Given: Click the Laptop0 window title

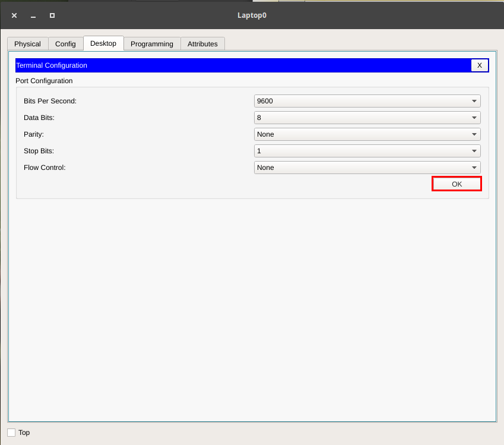Looking at the screenshot, I should point(252,15).
